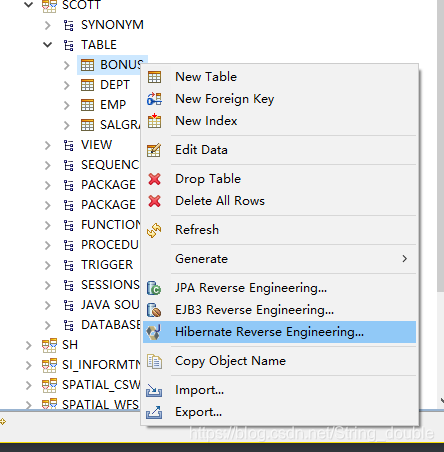Select Import... menu entry
Screen dimensions: 444x452
point(279,390)
